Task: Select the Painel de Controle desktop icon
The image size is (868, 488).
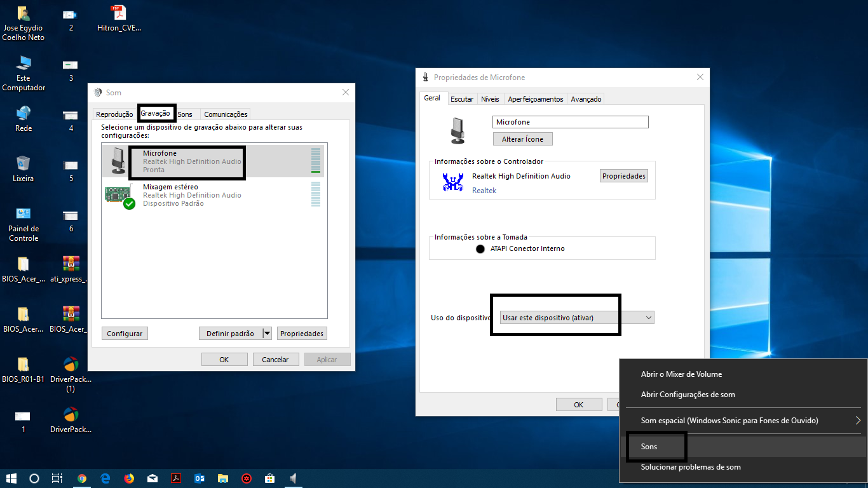Action: (x=24, y=224)
